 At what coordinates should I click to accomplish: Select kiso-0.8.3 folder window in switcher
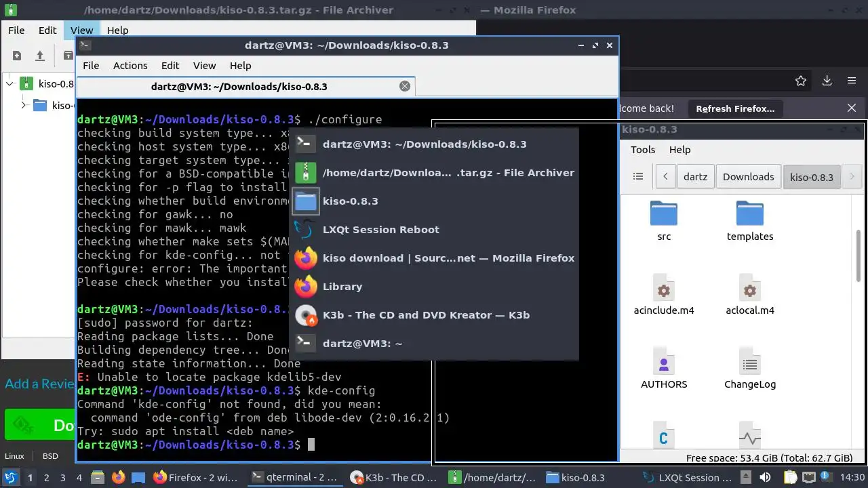[x=434, y=201]
